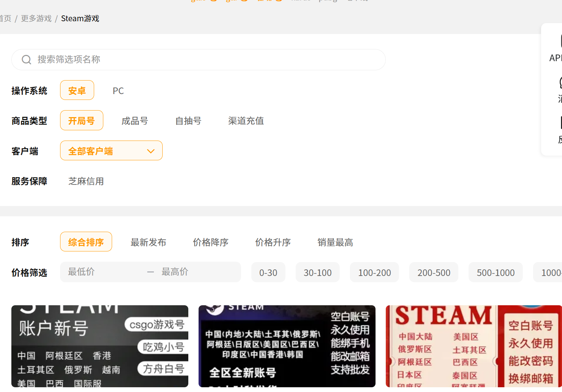Pick the 200-500 price range
The height and width of the screenshot is (392, 562).
click(x=434, y=273)
